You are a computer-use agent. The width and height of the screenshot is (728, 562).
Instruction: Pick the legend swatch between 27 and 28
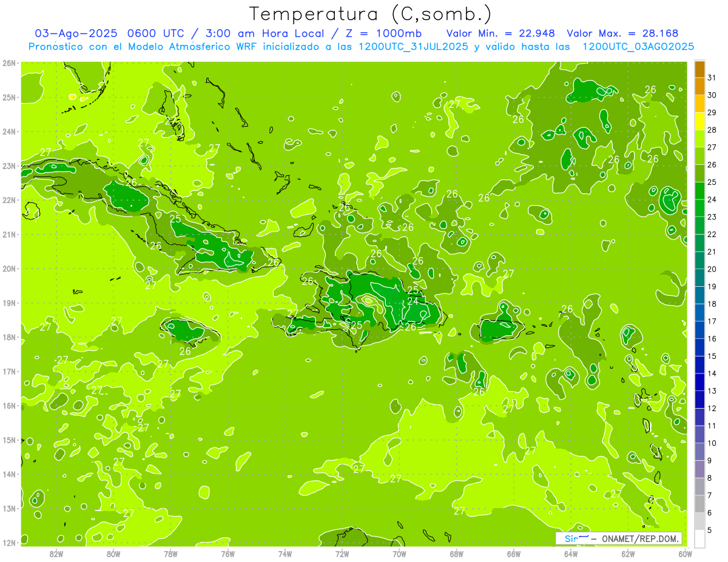(x=699, y=139)
